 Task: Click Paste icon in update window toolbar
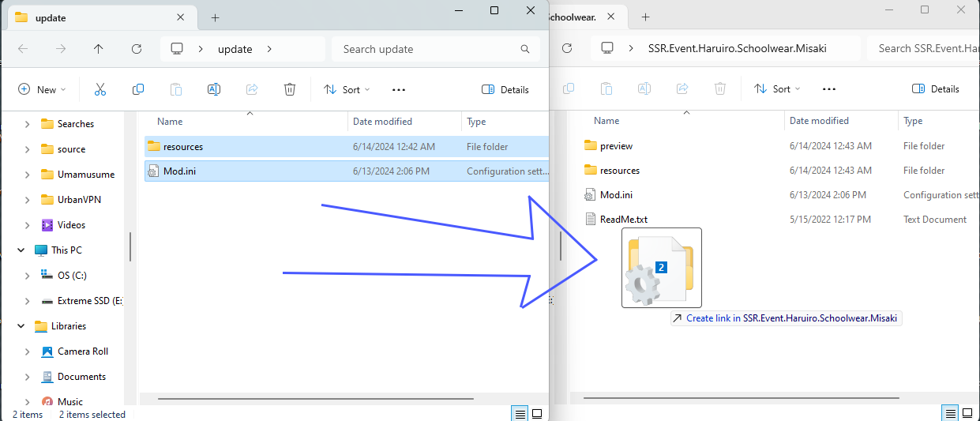pos(176,89)
